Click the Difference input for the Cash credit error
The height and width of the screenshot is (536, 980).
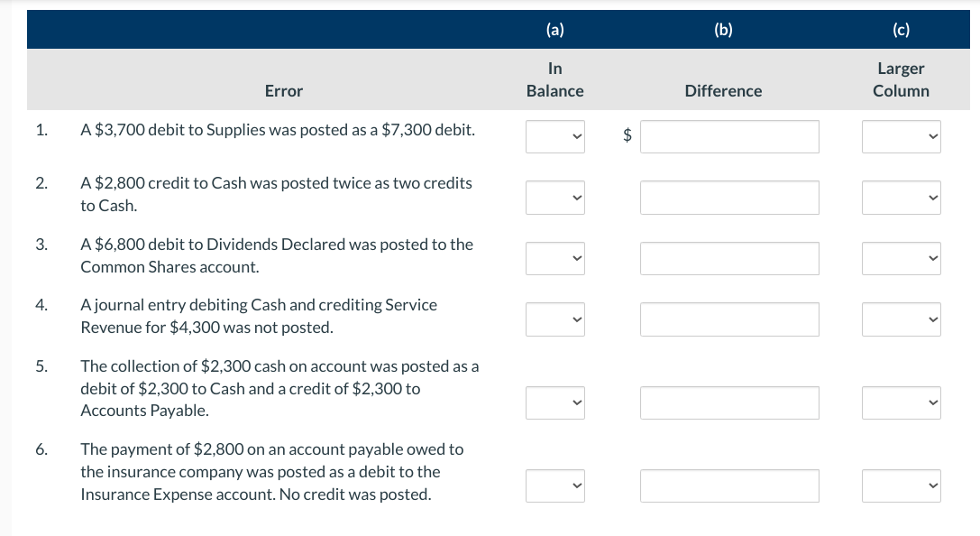click(729, 198)
